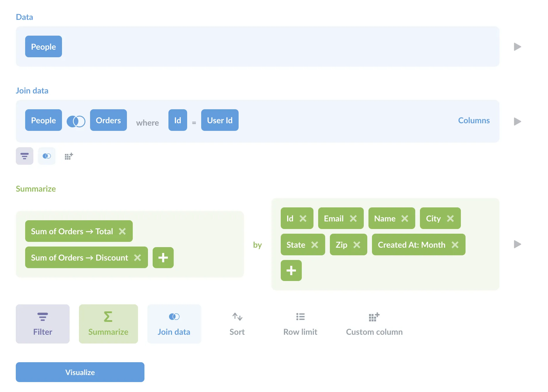Add a Row limit step

tap(300, 324)
